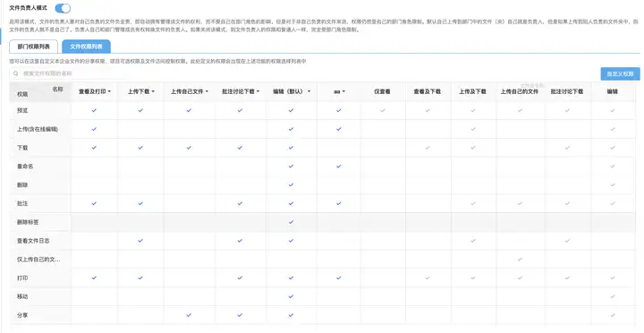Click 查看文件日志 checkmark under 上传下载
This screenshot has width=644, height=333.
140,241
